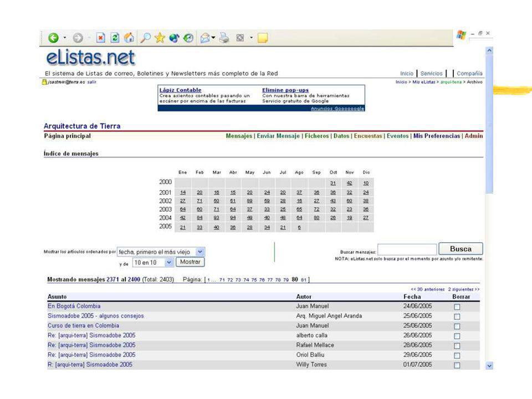Go to page 81 of messages

coord(304,280)
